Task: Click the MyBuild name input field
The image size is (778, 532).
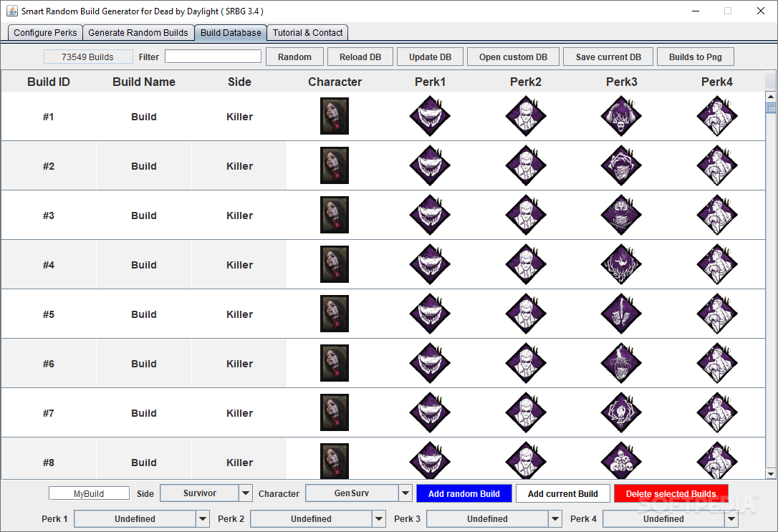Action: pyautogui.click(x=89, y=493)
